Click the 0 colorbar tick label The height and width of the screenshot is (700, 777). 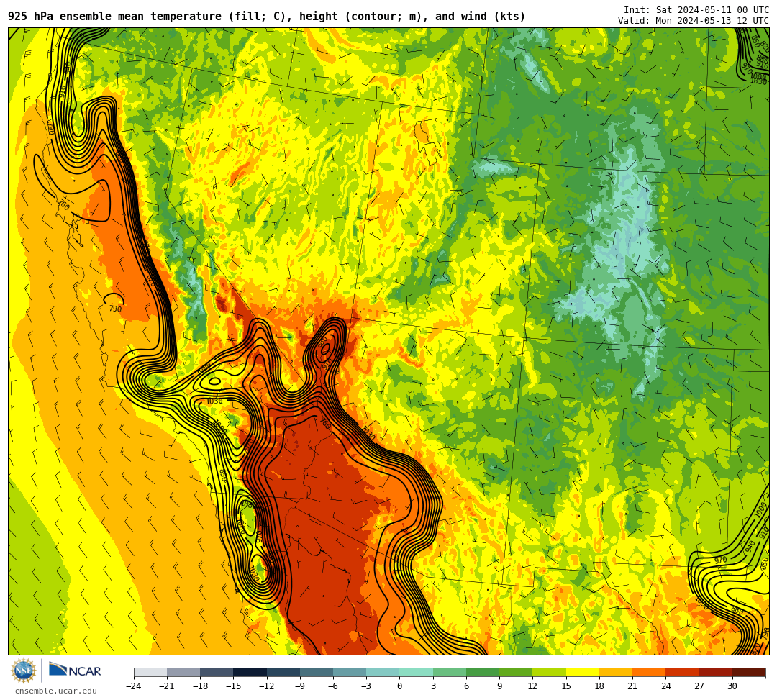399,686
